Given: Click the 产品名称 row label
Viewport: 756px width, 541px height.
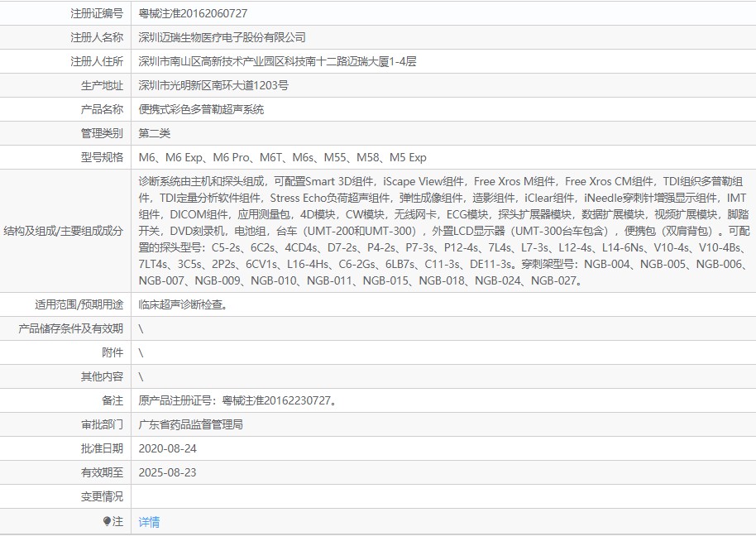Looking at the screenshot, I should point(103,109).
